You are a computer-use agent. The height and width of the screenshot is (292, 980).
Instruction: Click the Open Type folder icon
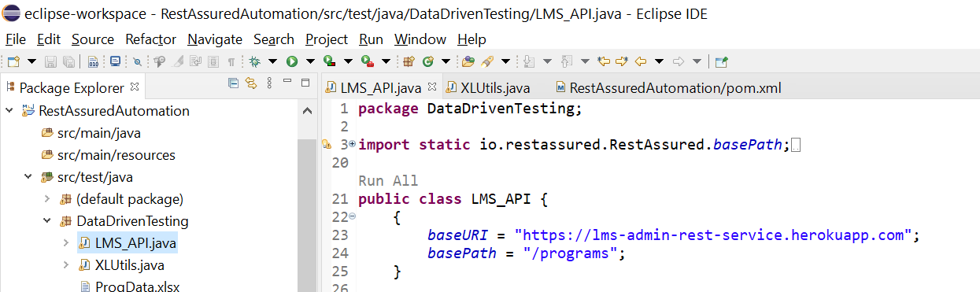coord(468,61)
